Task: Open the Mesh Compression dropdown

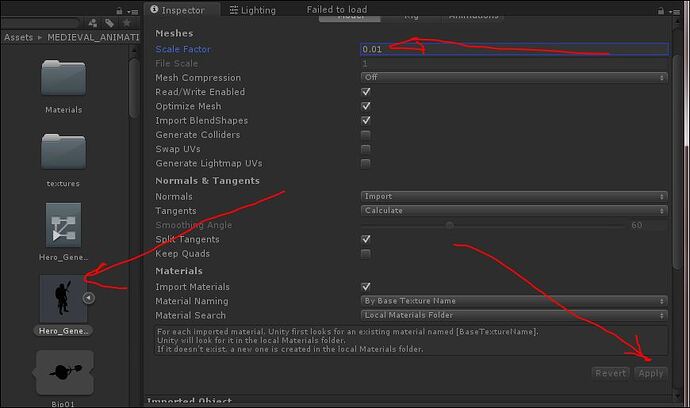Action: pyautogui.click(x=514, y=78)
